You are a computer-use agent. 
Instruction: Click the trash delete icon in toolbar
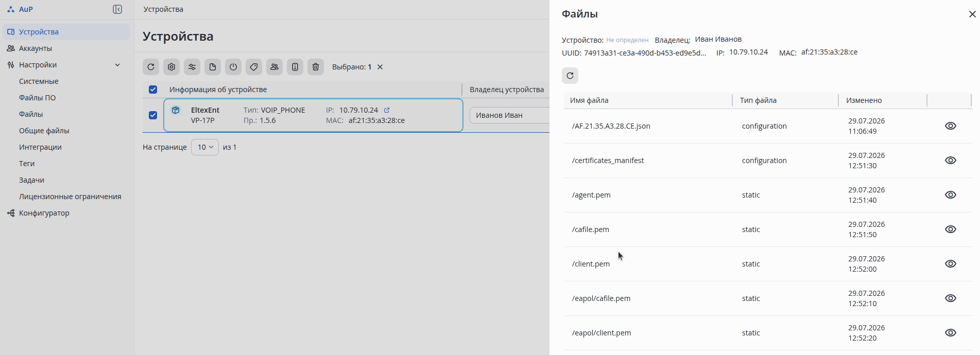[x=316, y=67]
